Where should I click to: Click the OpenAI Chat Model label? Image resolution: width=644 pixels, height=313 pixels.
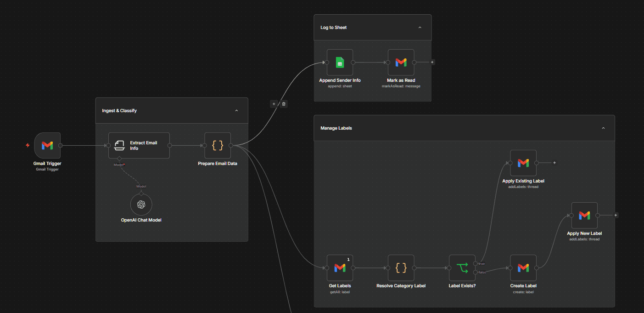point(141,220)
